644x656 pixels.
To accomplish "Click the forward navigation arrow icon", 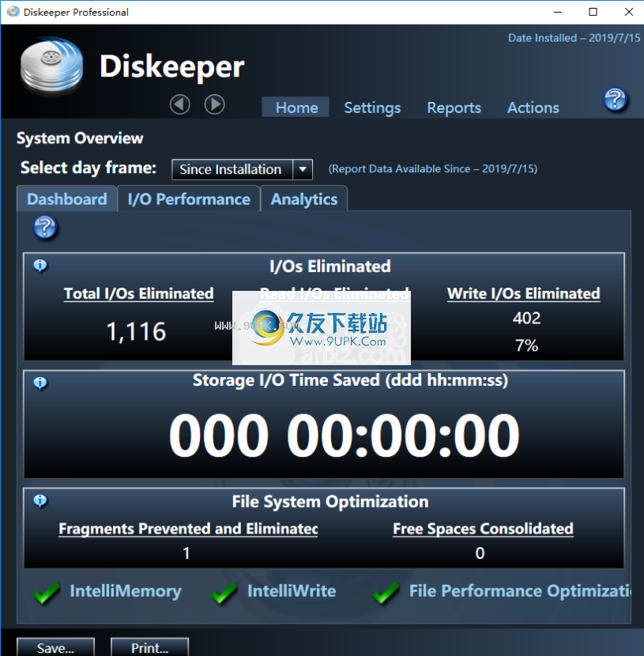I will click(x=214, y=104).
